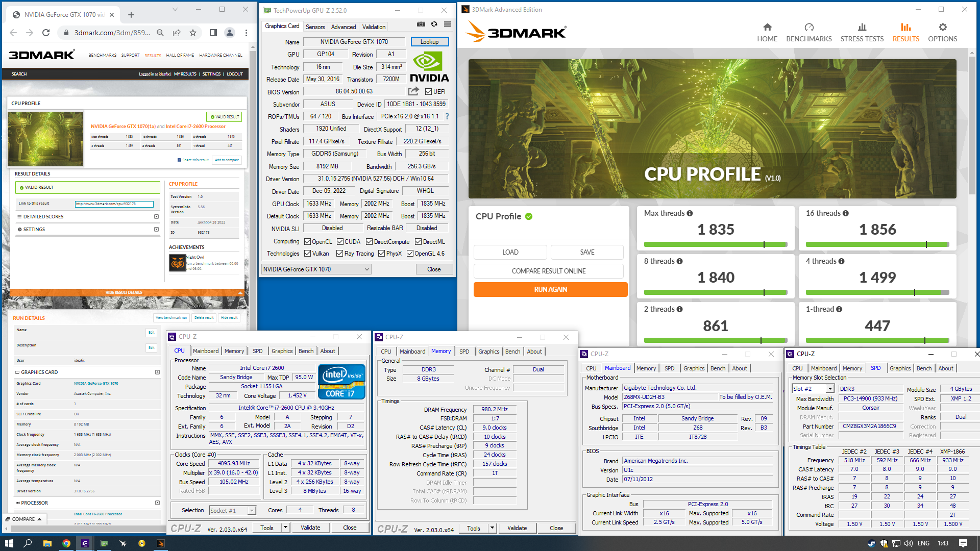Image resolution: width=980 pixels, height=551 pixels.
Task: Expand SETTINGS section on the web page
Action: (156, 230)
